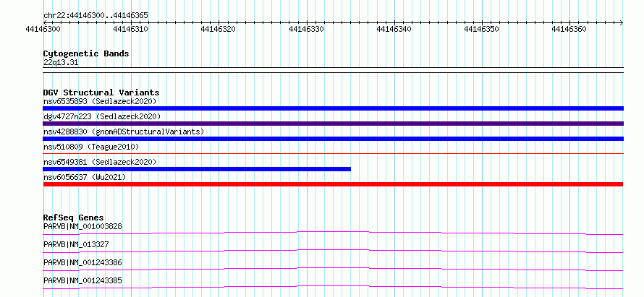Open variant nsv6549381 (Sedlazeck2020) label

(100, 162)
